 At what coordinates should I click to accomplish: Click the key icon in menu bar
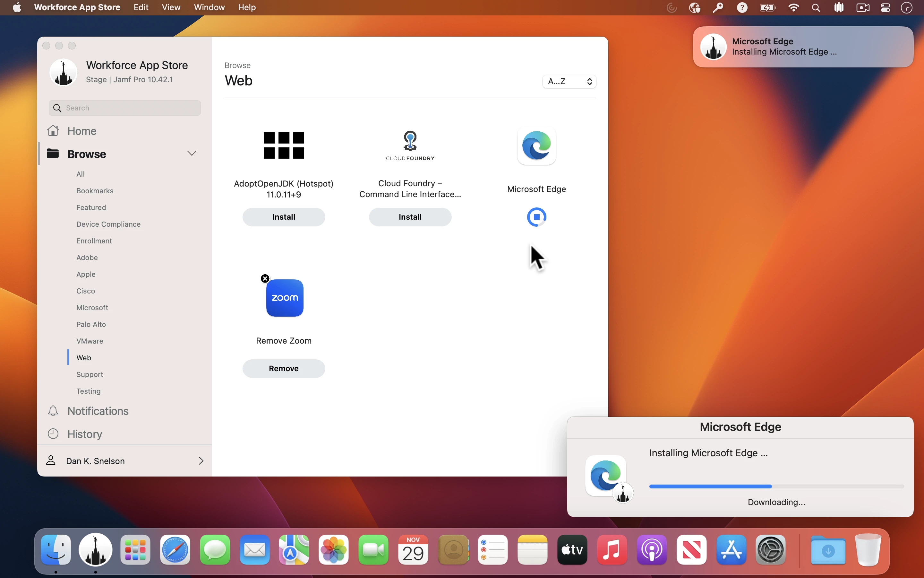pyautogui.click(x=718, y=8)
